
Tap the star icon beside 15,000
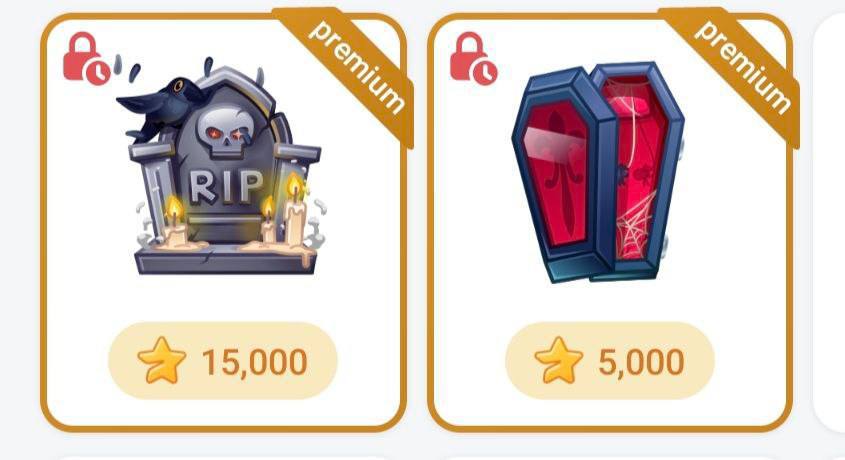coord(162,360)
